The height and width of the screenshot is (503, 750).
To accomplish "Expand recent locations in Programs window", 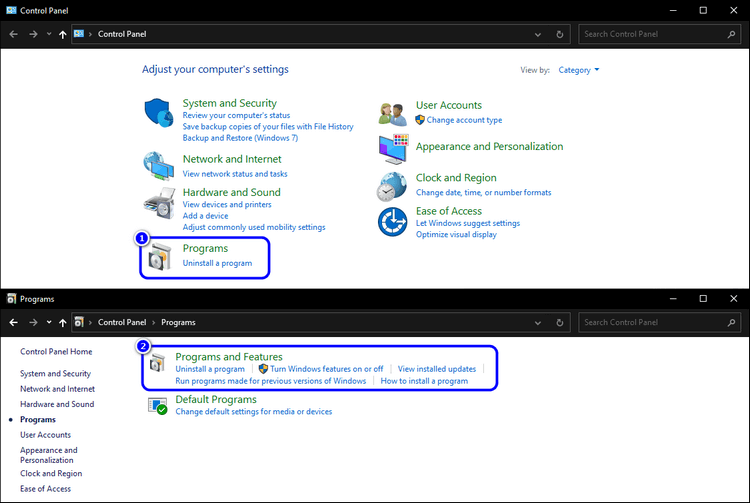I will (49, 322).
